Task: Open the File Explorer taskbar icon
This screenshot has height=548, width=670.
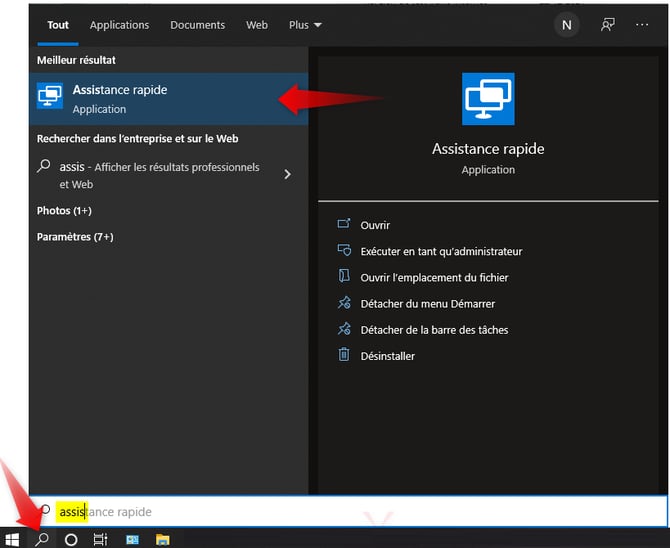Action: [162, 540]
